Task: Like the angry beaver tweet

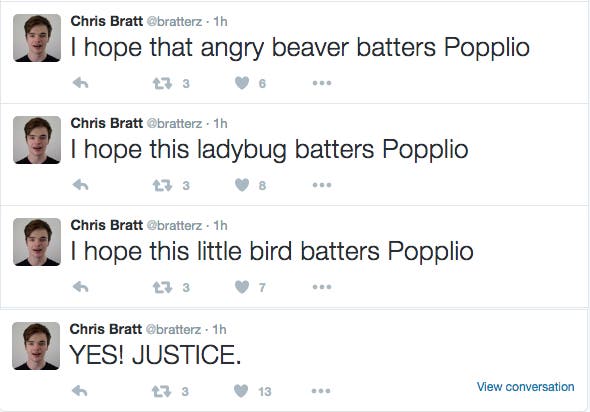Action: 242,83
